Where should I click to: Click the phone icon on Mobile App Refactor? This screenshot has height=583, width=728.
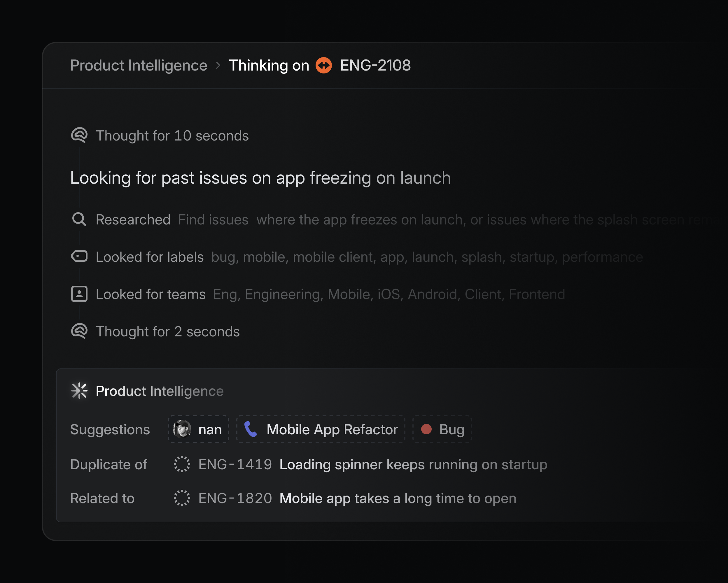point(251,429)
